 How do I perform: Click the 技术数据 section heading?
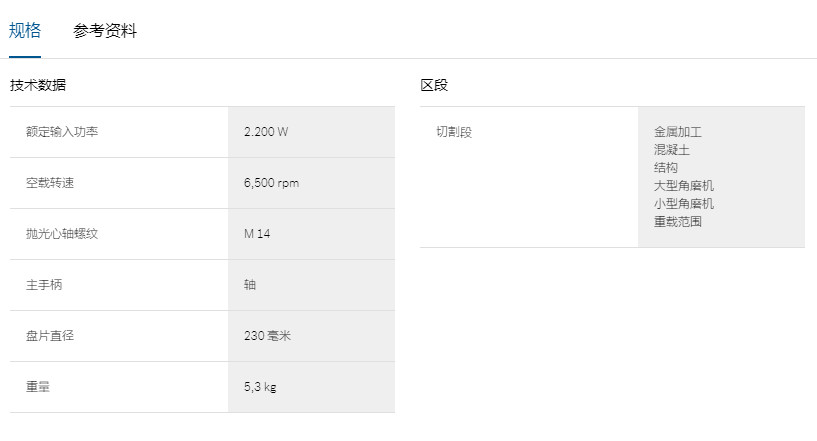pos(38,85)
